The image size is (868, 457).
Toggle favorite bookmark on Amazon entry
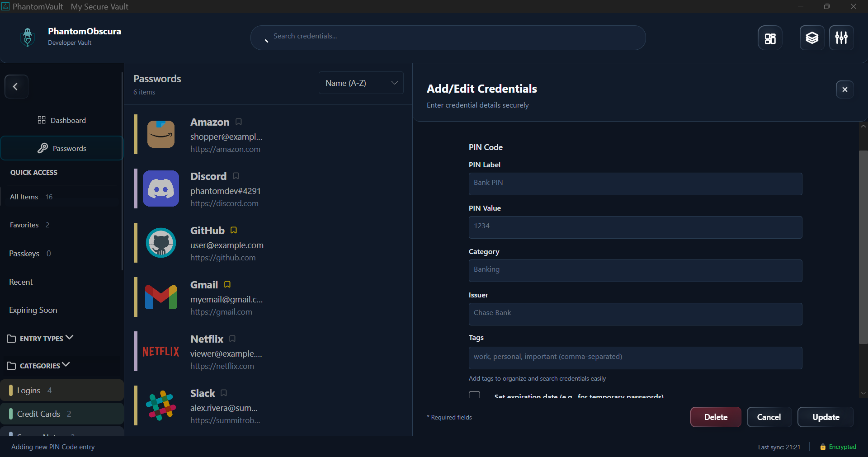239,122
